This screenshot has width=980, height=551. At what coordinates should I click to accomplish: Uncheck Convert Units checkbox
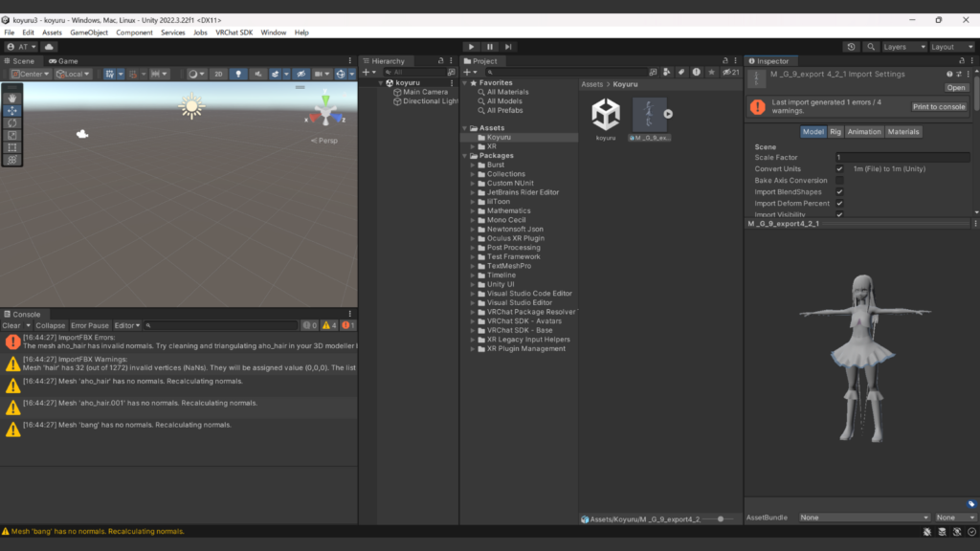point(839,169)
